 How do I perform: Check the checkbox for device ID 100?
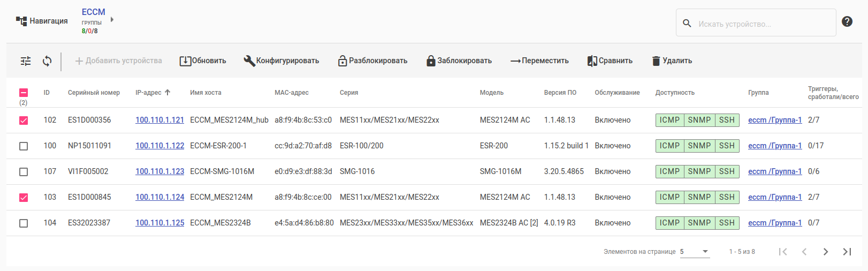coord(24,146)
